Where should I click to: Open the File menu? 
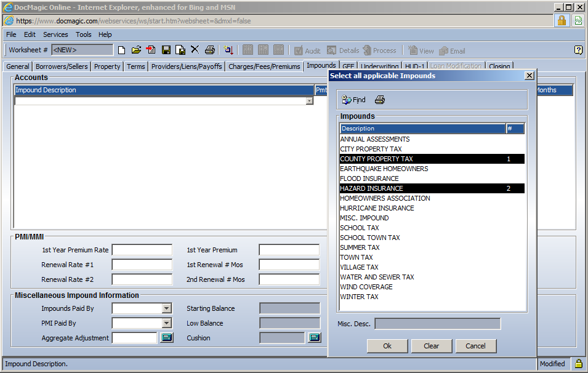tap(11, 34)
